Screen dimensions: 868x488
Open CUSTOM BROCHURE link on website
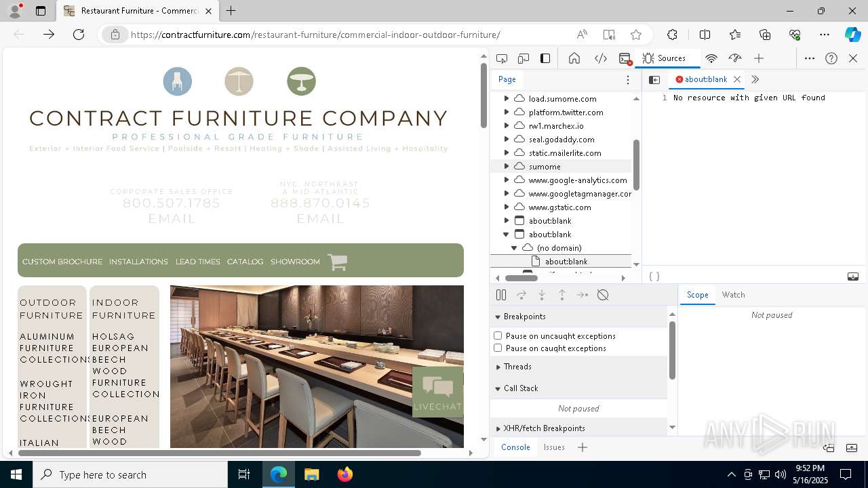tap(62, 262)
